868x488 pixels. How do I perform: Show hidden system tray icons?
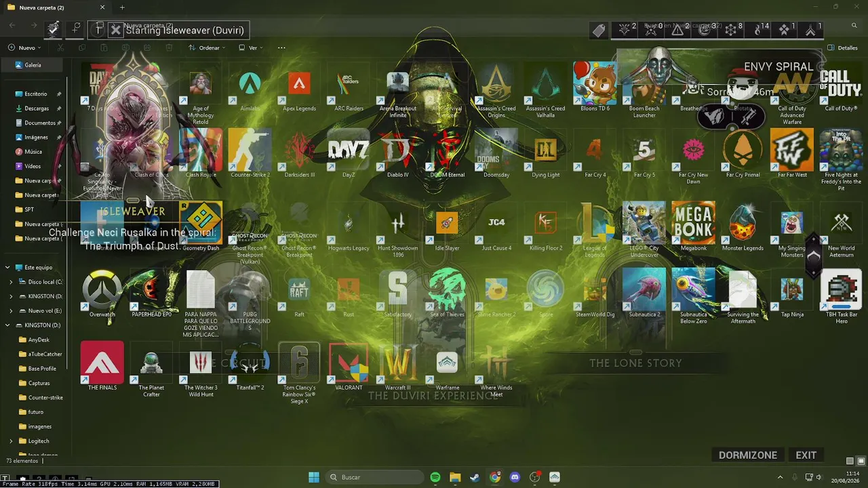[x=780, y=477]
